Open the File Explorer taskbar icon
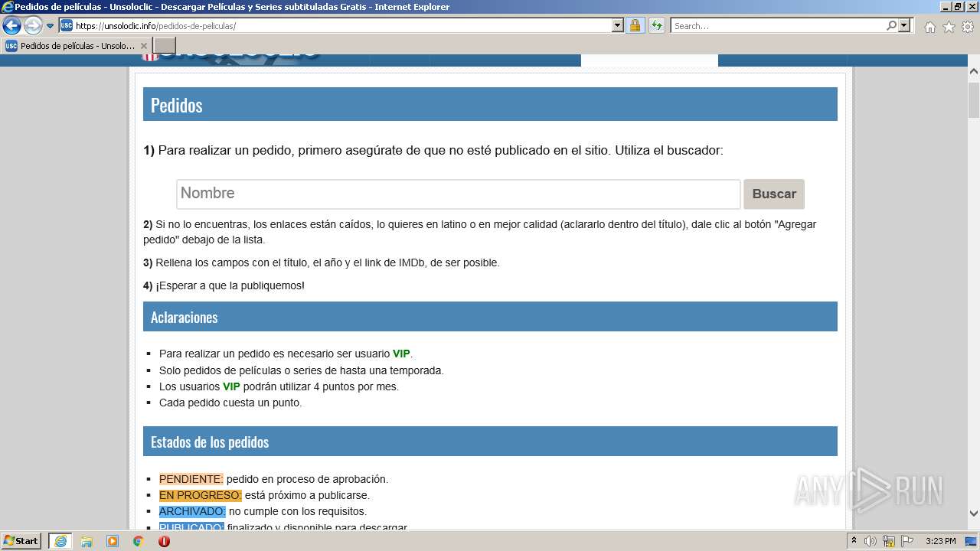Image resolution: width=980 pixels, height=551 pixels. pyautogui.click(x=87, y=541)
